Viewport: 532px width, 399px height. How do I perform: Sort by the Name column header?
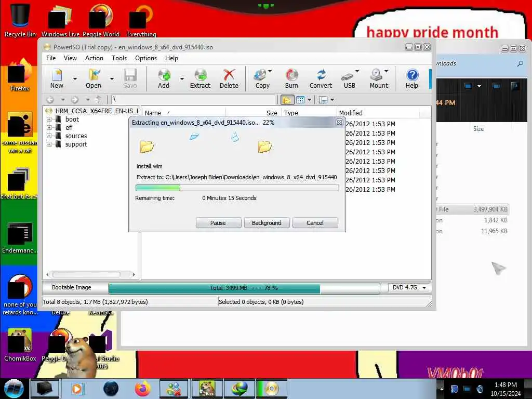tap(183, 113)
